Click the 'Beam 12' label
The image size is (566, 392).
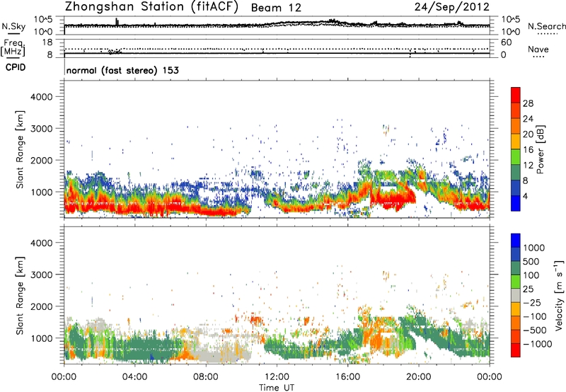[x=276, y=8]
